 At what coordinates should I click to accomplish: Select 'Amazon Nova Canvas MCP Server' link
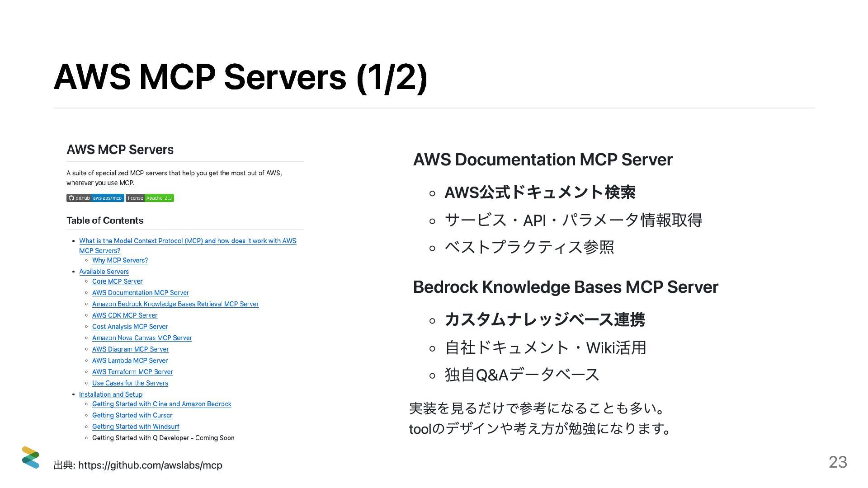pyautogui.click(x=142, y=338)
